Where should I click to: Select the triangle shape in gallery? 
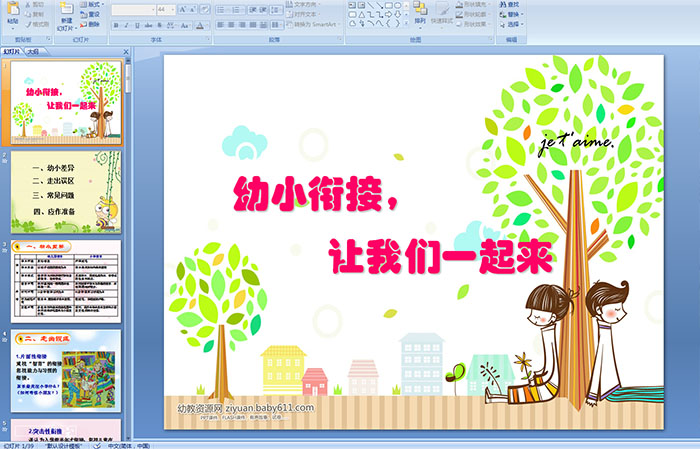362,14
